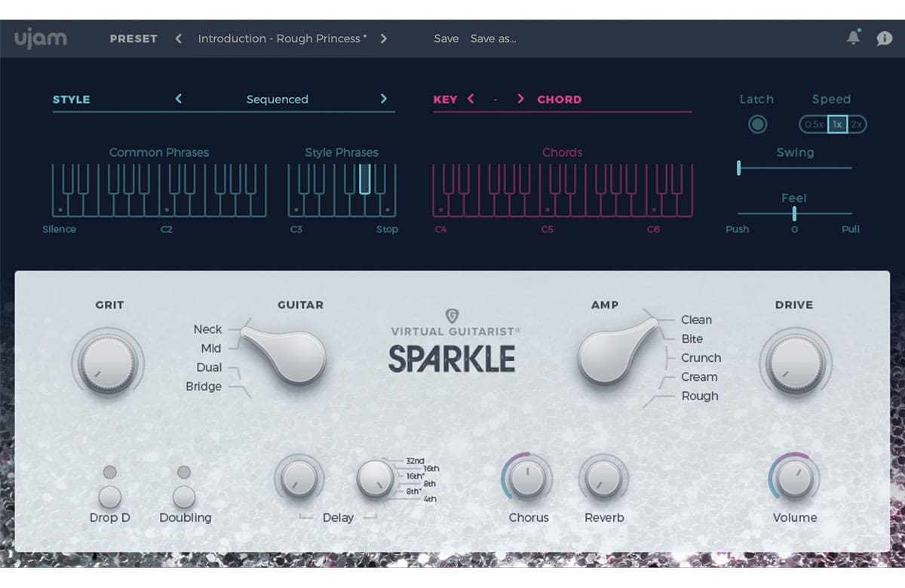Click the Push label of Feel
The height and width of the screenshot is (588, 905).
(x=737, y=229)
